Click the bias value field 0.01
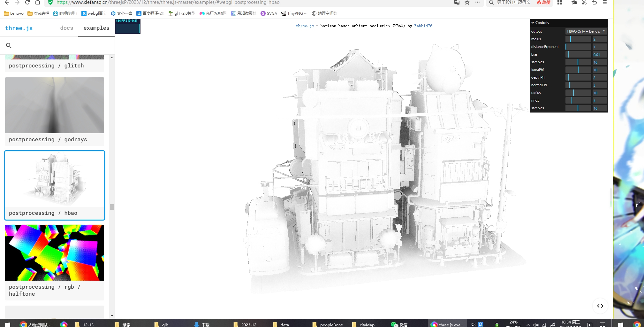644x327 pixels. (x=600, y=54)
